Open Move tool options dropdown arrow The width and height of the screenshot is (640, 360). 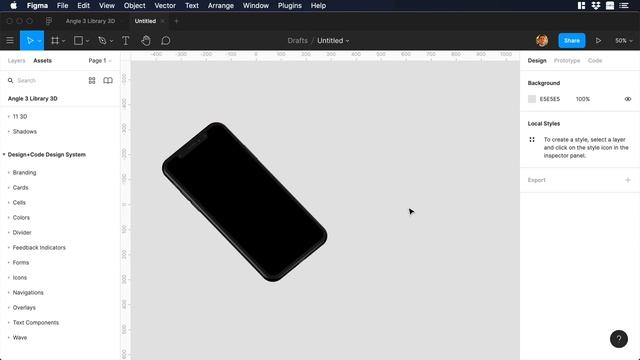pos(39,41)
